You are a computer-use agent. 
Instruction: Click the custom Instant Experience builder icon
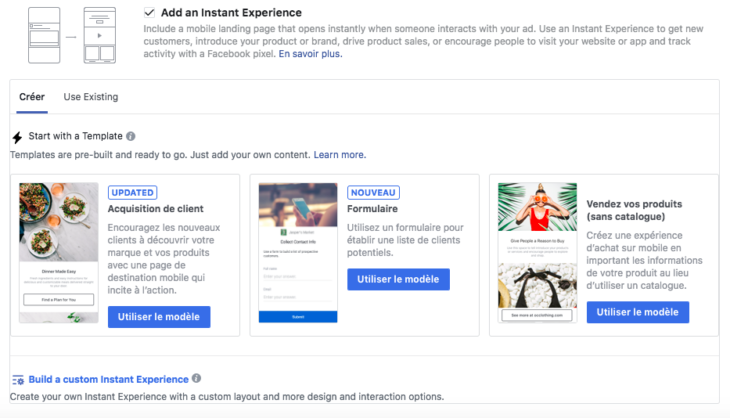tap(17, 380)
